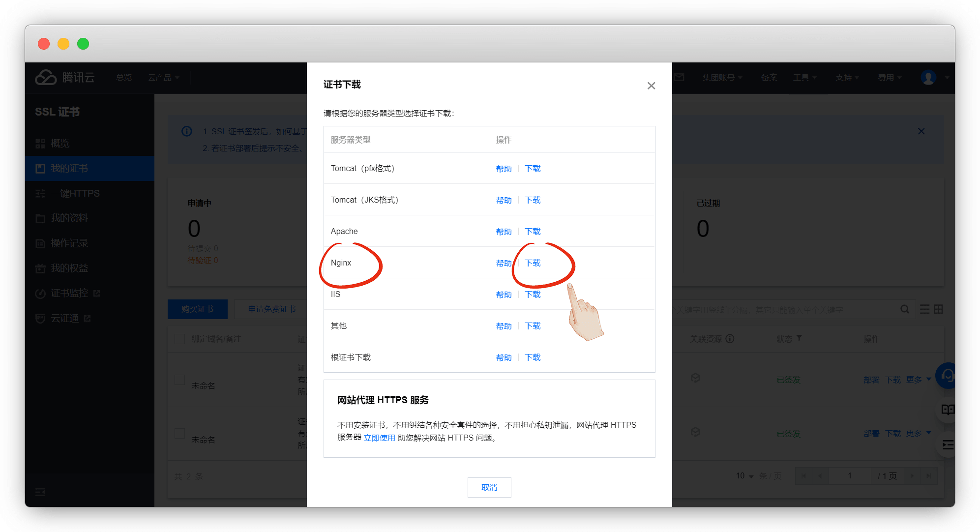
Task: Open 我的证书 in the sidebar
Action: [69, 168]
